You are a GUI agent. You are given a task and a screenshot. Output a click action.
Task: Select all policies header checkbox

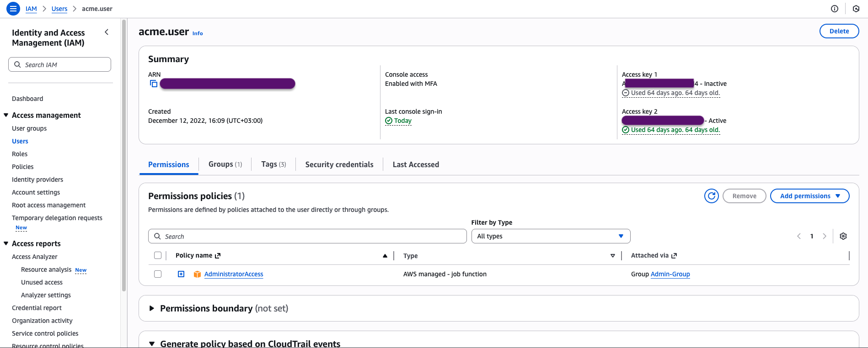(158, 255)
